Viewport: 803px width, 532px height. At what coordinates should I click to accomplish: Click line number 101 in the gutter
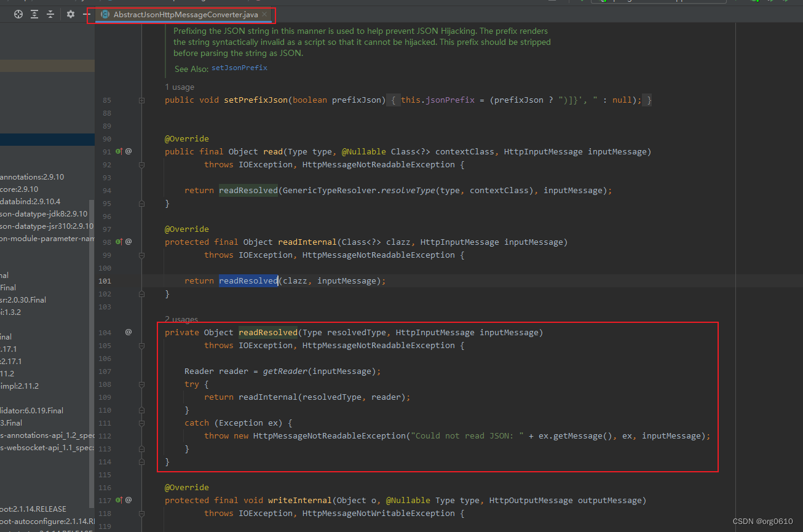105,281
